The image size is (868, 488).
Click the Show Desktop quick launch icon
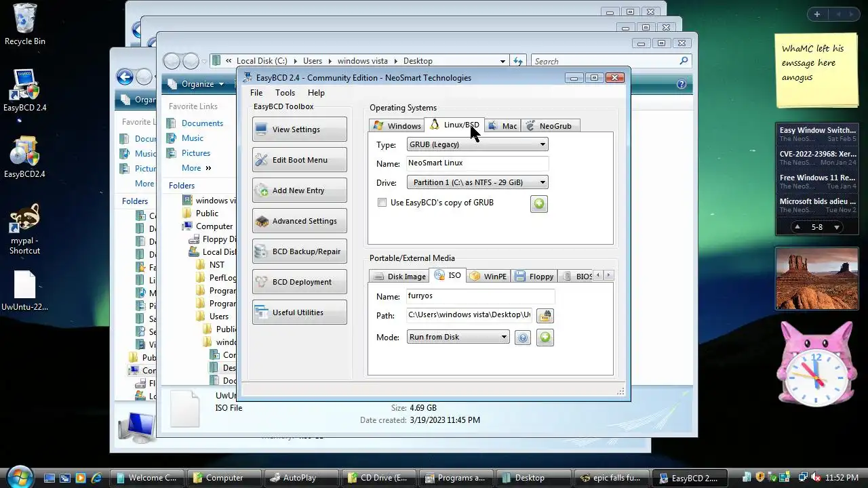[x=50, y=478]
